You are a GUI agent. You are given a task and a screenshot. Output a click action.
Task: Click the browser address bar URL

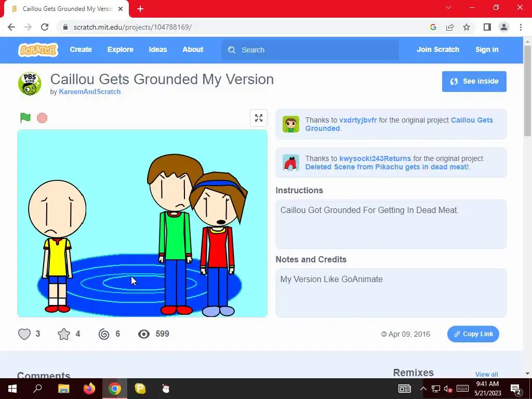tap(132, 27)
